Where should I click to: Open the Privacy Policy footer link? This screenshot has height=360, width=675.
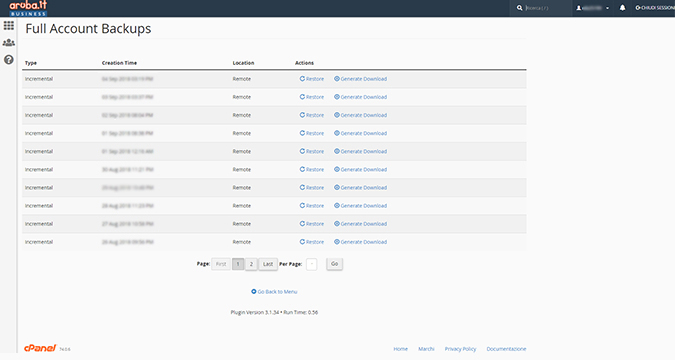click(x=460, y=349)
